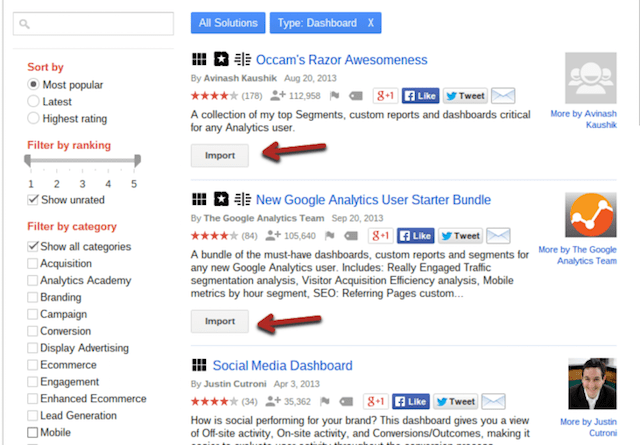Check the Enhanced Ecommerce category
Image resolution: width=640 pixels, height=445 pixels.
pos(33,398)
